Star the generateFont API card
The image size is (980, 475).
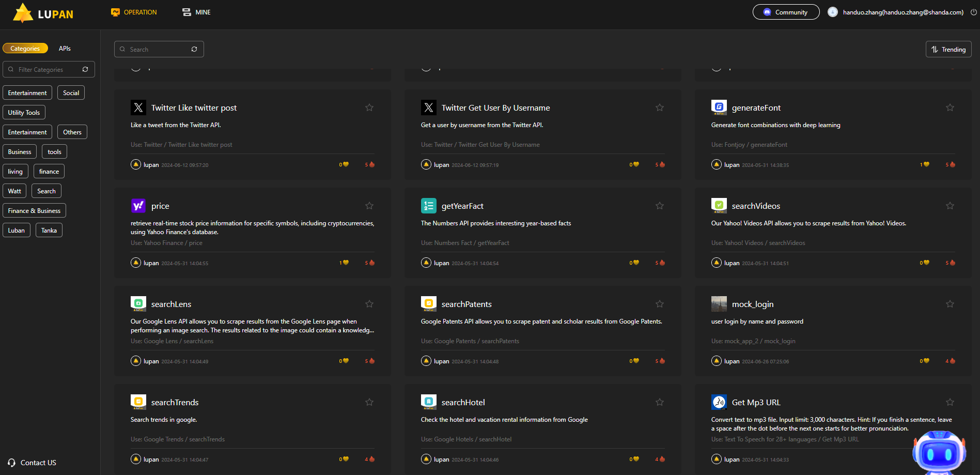950,108
